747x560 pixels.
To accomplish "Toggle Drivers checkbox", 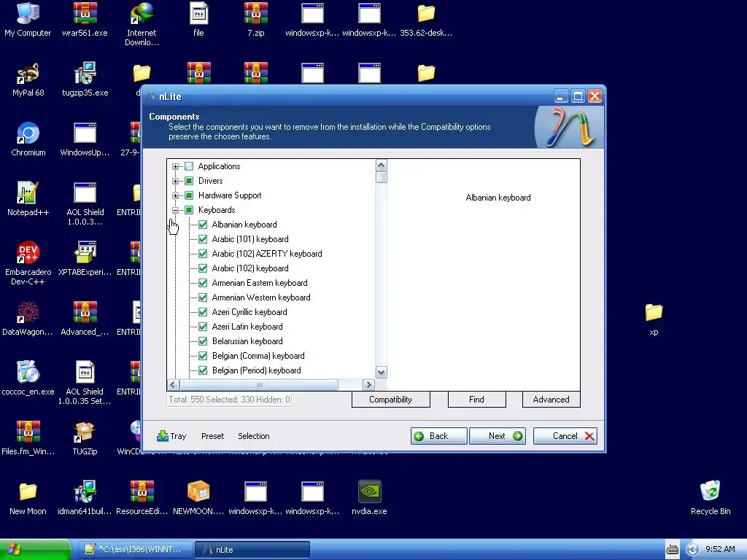I will point(189,181).
